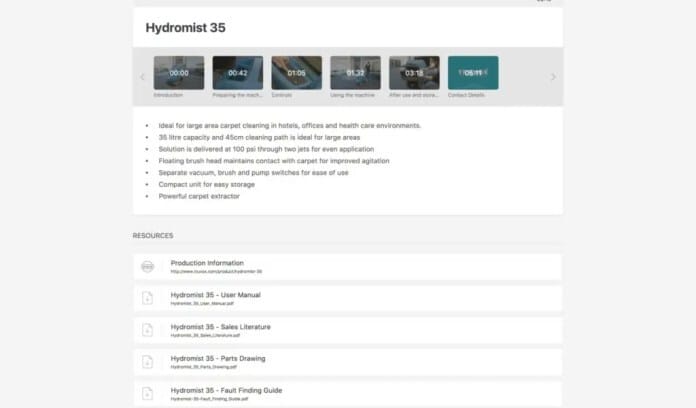Image resolution: width=696 pixels, height=408 pixels.
Task: Click the Sales Literature download file icon
Action: [147, 330]
